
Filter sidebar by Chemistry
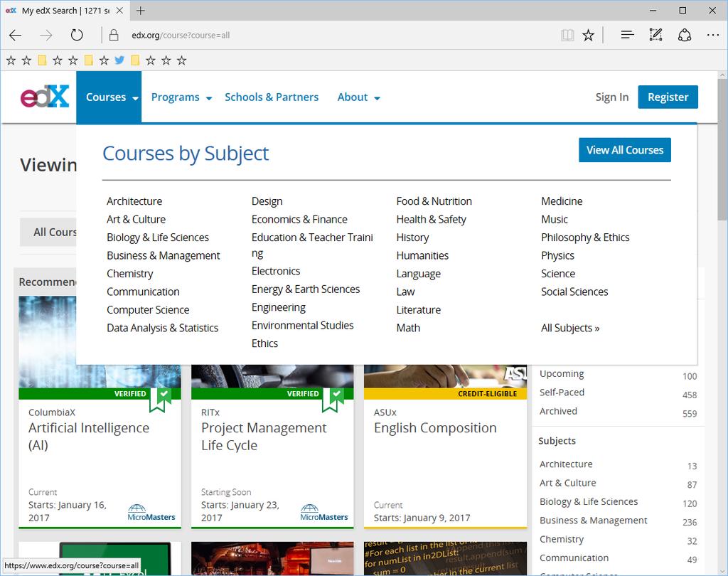point(562,539)
